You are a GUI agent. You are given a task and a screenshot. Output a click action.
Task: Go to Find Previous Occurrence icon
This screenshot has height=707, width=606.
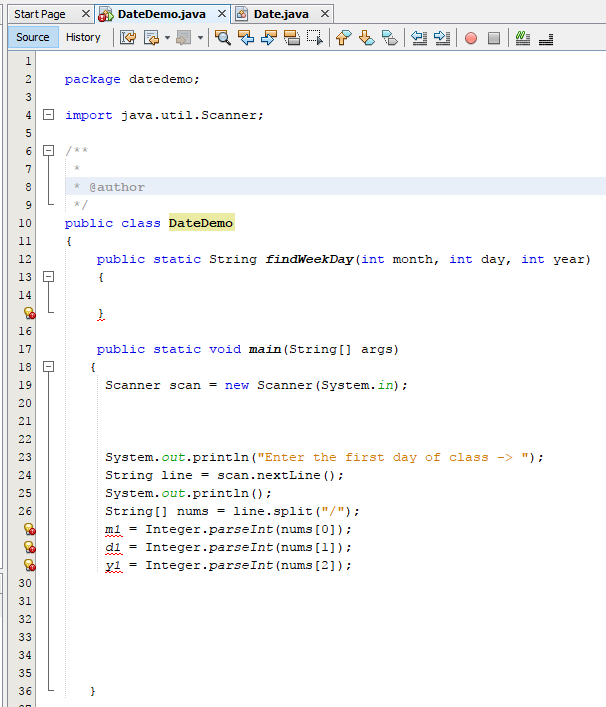246,38
